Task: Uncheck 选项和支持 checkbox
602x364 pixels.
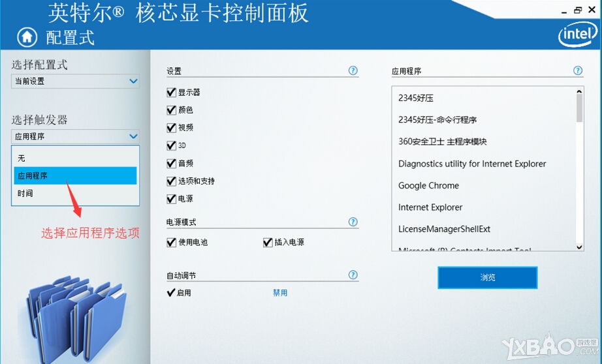Action: pos(171,181)
